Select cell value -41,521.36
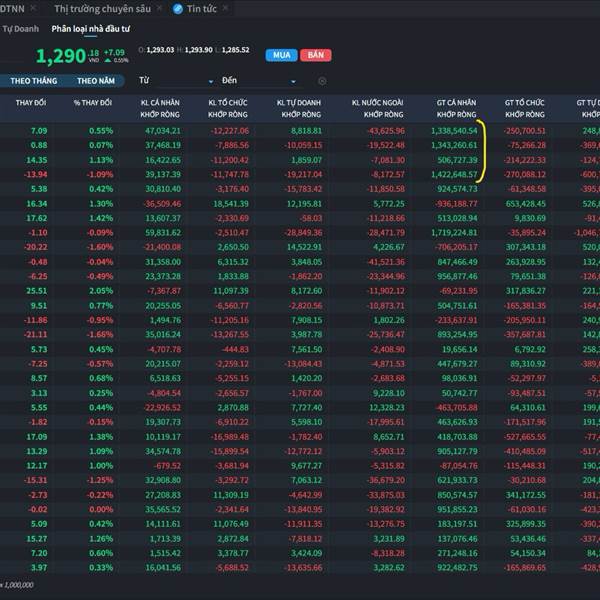Viewport: 600px width, 600px height. pos(386,262)
